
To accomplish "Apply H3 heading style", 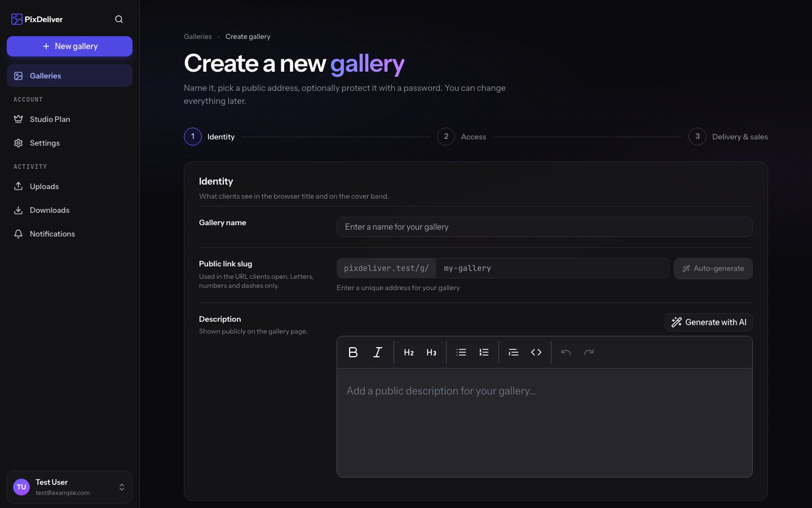I will tap(431, 352).
